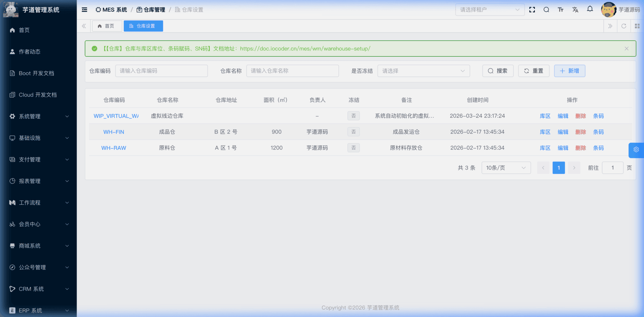Select page 1 in pagination
The image size is (644, 317).
click(559, 168)
